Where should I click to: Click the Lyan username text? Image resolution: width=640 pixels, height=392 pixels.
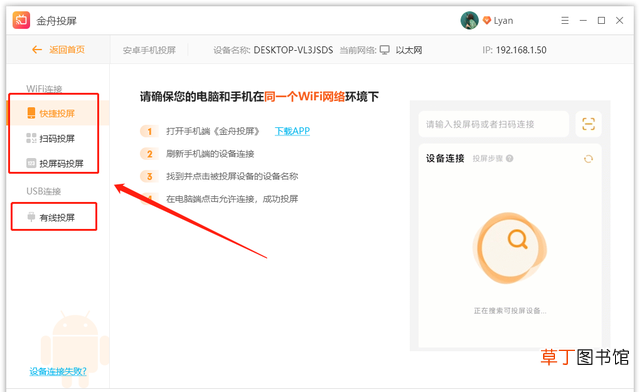[x=503, y=20]
